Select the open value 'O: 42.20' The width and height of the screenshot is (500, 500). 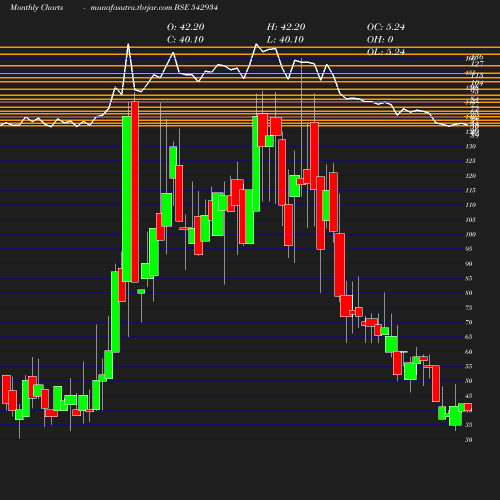pos(185,27)
